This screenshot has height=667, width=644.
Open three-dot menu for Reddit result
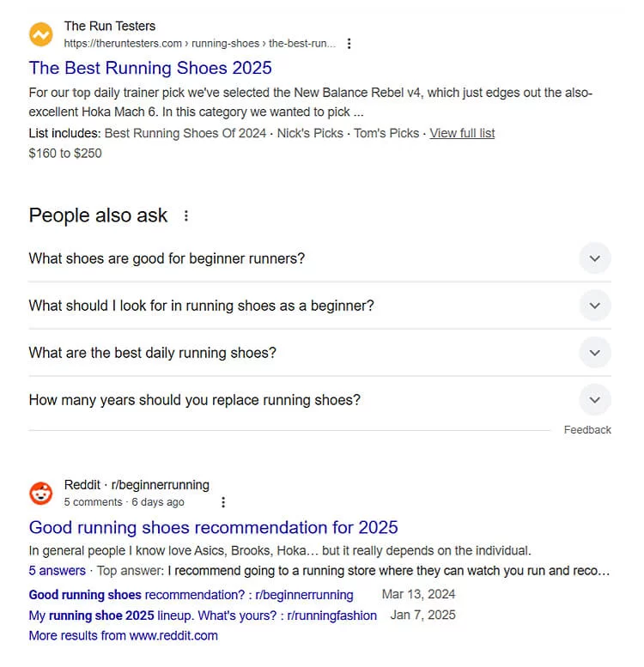[x=223, y=502]
